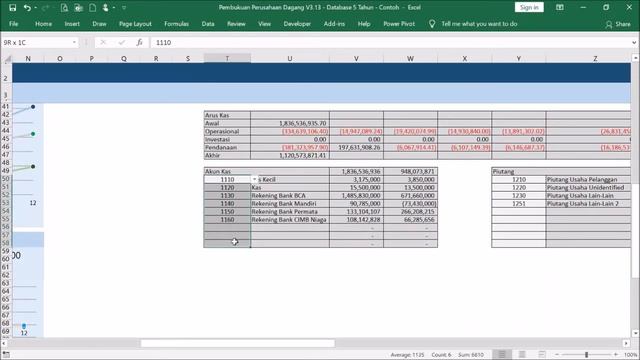The image size is (640, 360).
Task: Click the quick print icon
Action: [78, 7]
